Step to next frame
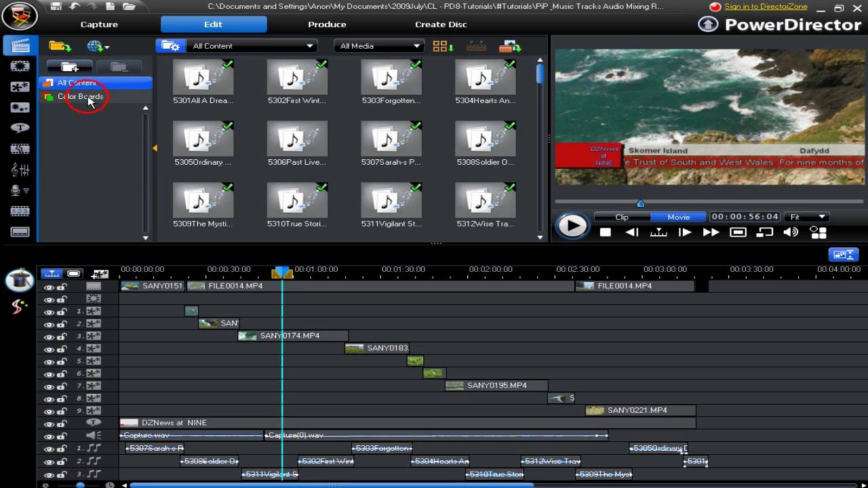Viewport: 868px width, 488px height. (x=685, y=232)
